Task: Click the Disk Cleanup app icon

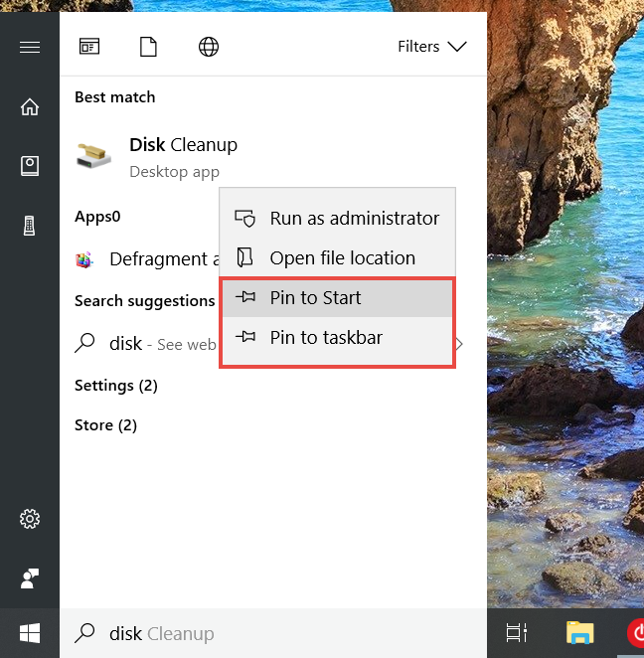Action: pos(94,156)
